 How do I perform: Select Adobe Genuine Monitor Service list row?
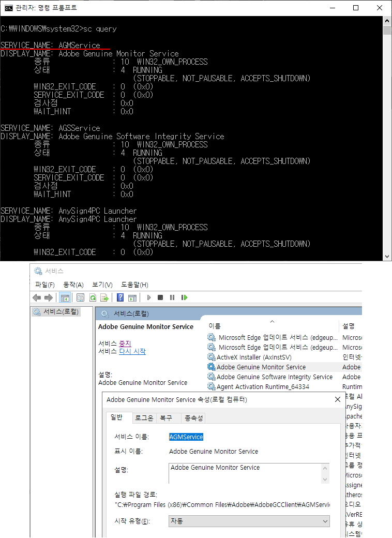coord(261,367)
